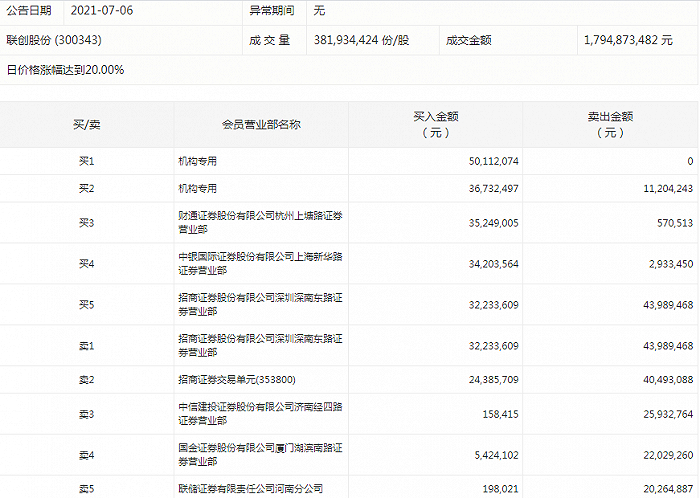700x498 pixels.
Task: Select buy amount 34,203,564
Action: [x=493, y=264]
